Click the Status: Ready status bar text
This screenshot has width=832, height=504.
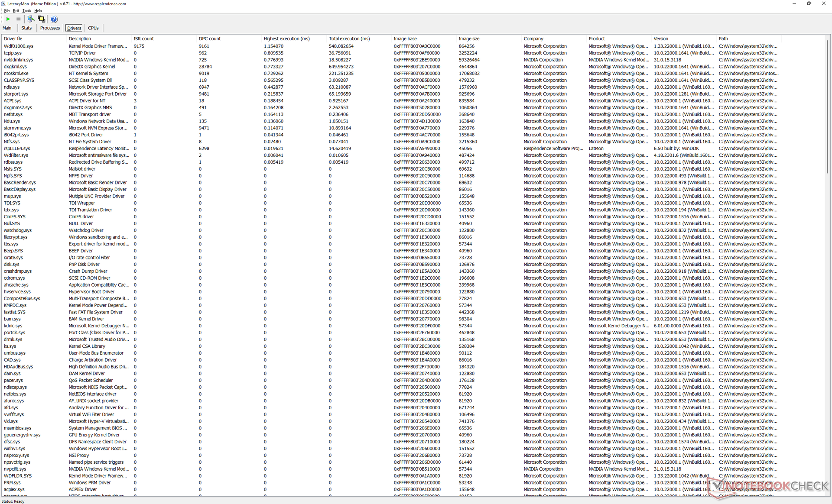13,501
